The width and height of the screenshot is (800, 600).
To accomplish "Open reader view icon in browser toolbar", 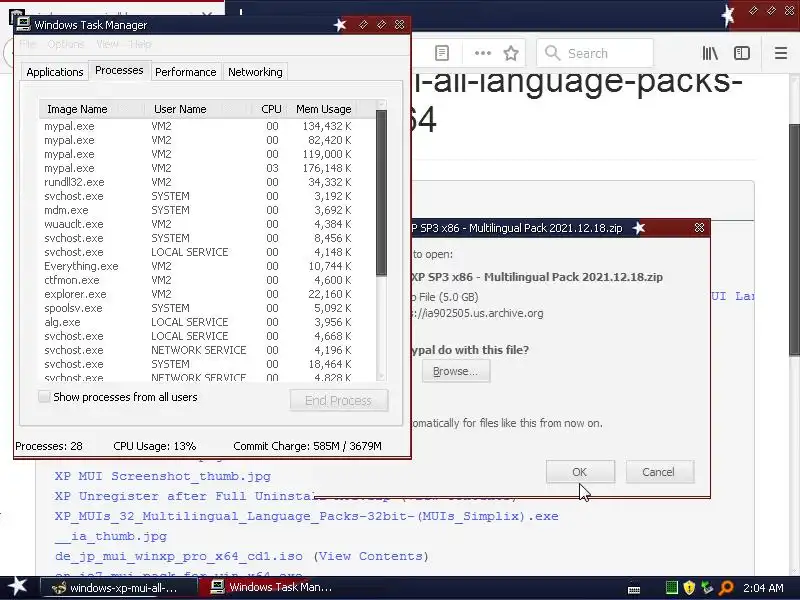I will [x=442, y=53].
